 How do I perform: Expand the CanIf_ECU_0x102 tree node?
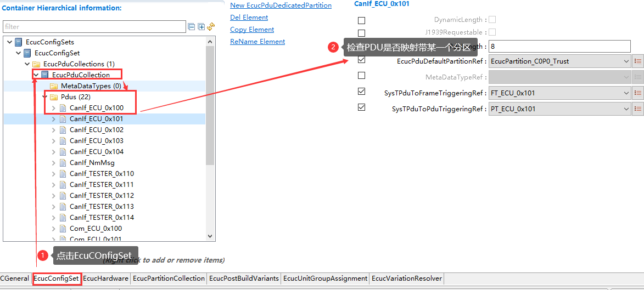tap(53, 130)
